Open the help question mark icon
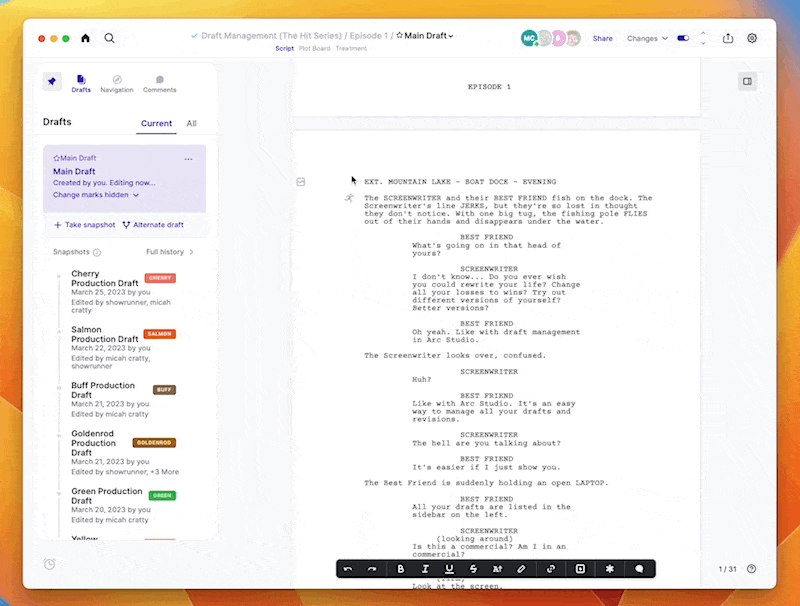This screenshot has height=606, width=800. coord(752,569)
